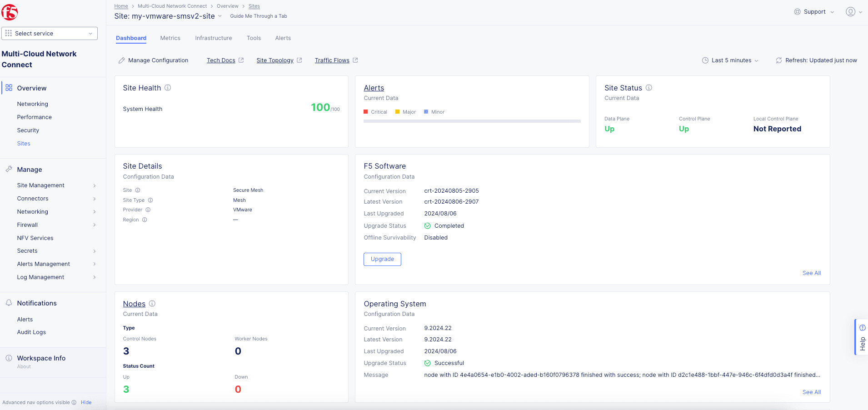This screenshot has height=410, width=868.
Task: Click the info icon next to Site field
Action: (x=138, y=190)
